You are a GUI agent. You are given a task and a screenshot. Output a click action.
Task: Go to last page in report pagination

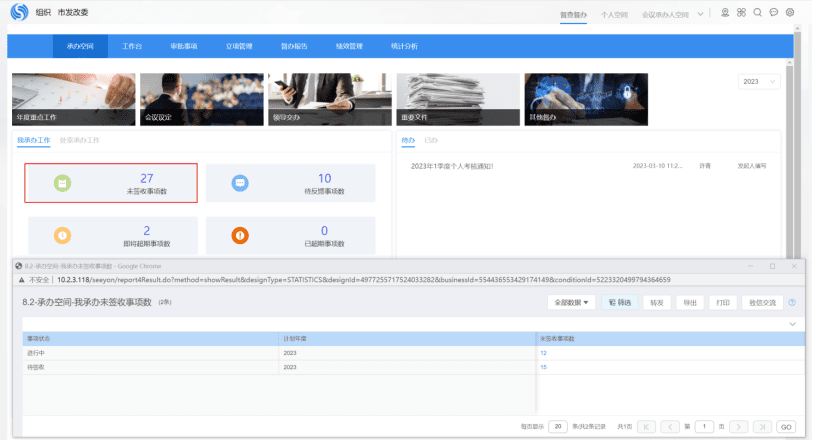pyautogui.click(x=762, y=427)
